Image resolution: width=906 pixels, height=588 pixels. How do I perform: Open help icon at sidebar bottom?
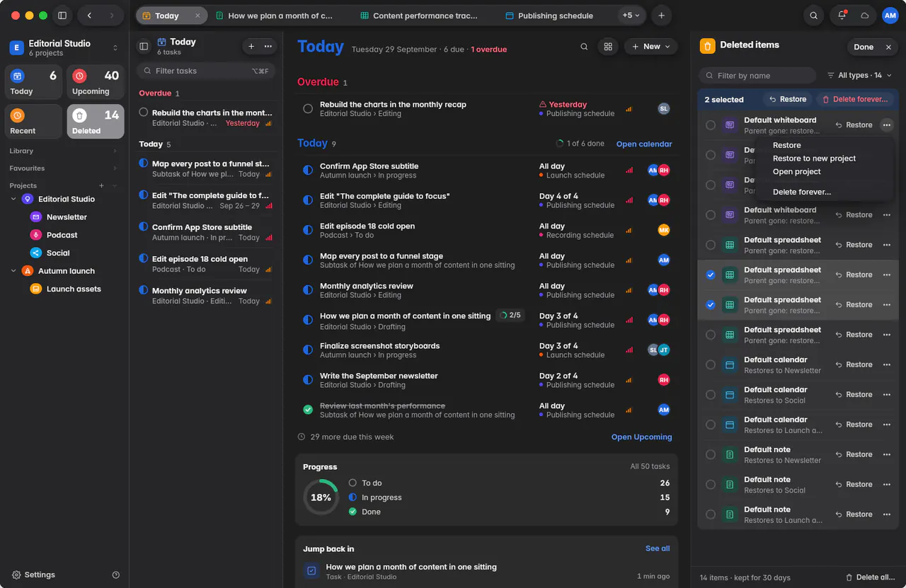116,575
